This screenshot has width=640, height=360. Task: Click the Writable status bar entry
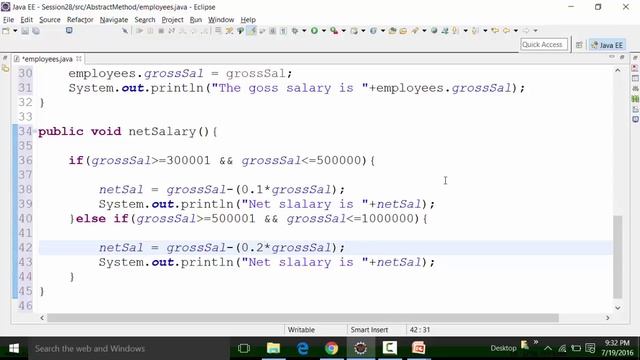pos(301,330)
